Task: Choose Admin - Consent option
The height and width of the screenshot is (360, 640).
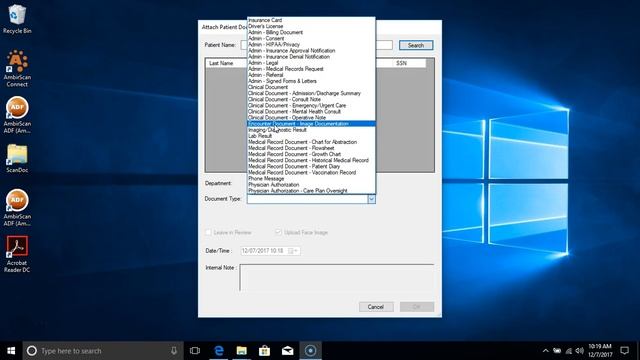Action: [311, 38]
